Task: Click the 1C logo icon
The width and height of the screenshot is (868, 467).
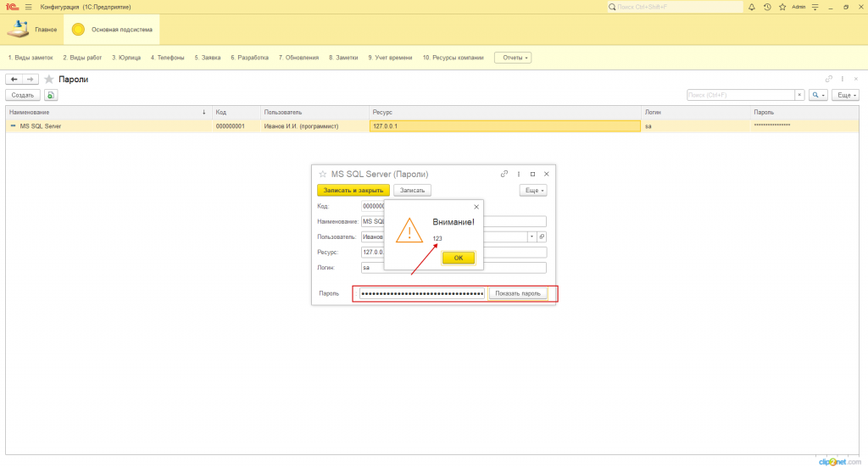Action: (12, 7)
